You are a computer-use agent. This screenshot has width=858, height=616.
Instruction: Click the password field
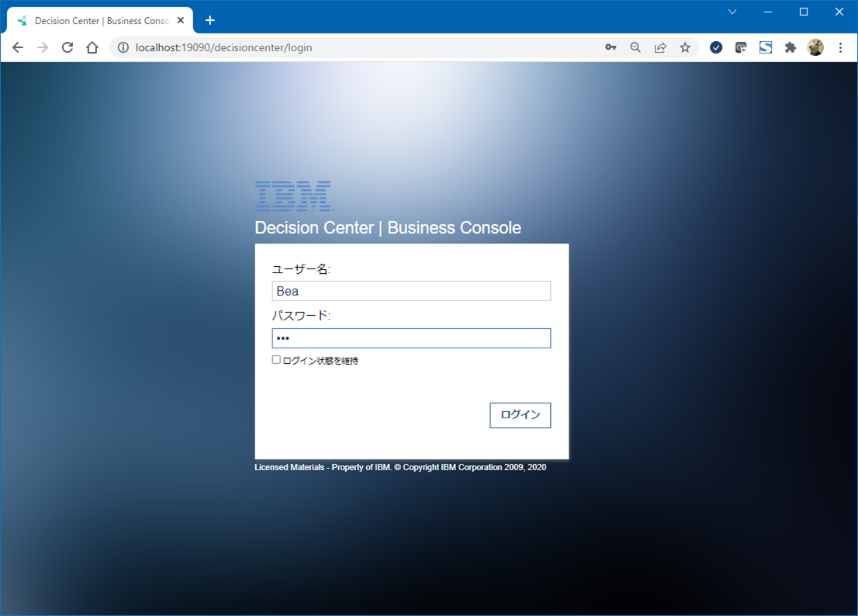(411, 338)
